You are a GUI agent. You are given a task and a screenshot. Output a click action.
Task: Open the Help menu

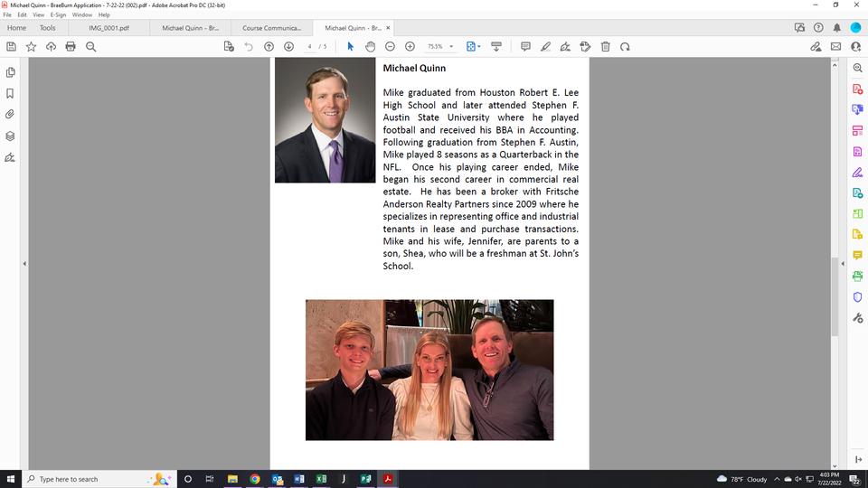pyautogui.click(x=104, y=15)
